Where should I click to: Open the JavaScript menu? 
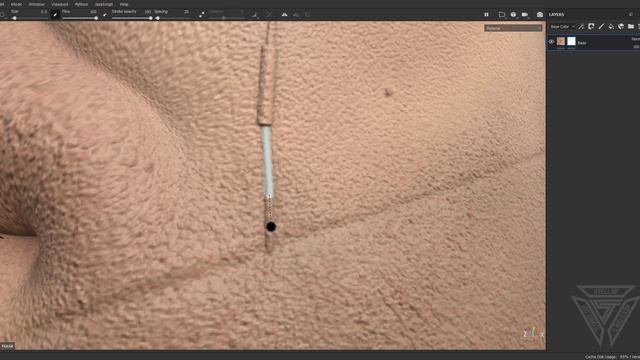[x=104, y=4]
